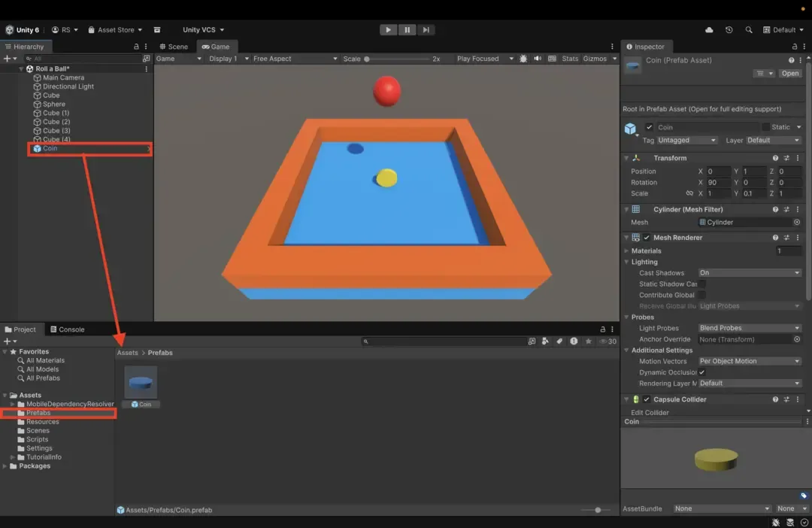This screenshot has width=812, height=528.
Task: Mute game audio with the speaker icon
Action: point(538,59)
